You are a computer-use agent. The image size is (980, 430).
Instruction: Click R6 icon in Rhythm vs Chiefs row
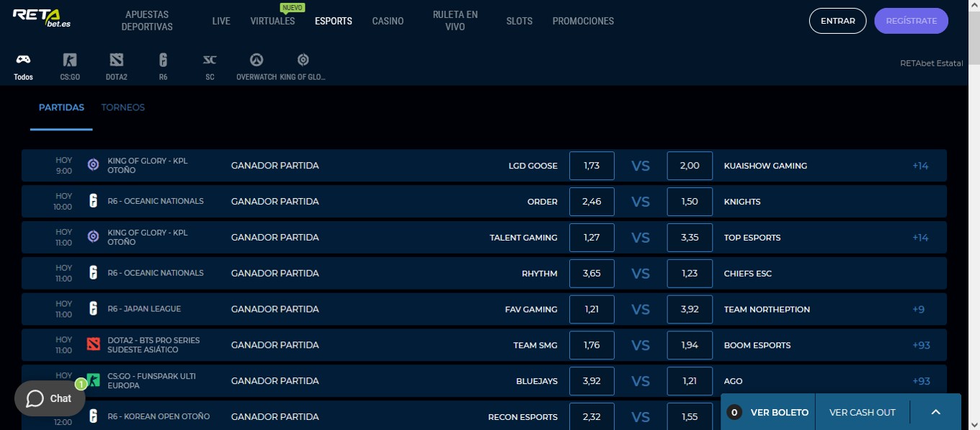click(x=93, y=273)
